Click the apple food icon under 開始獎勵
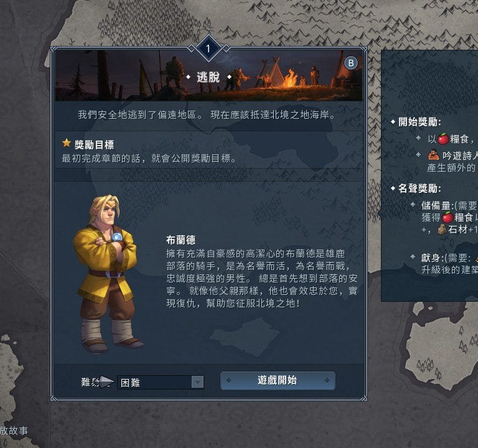 443,139
